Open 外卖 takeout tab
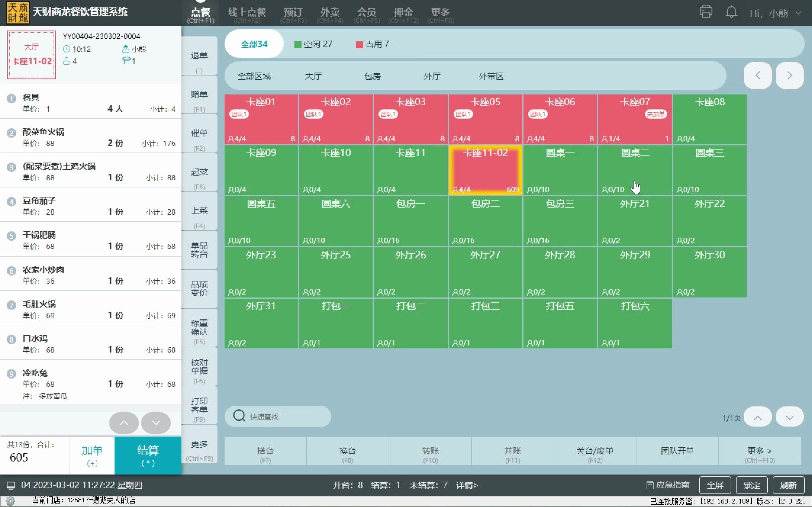Viewport: 812px width, 507px height. pyautogui.click(x=330, y=15)
